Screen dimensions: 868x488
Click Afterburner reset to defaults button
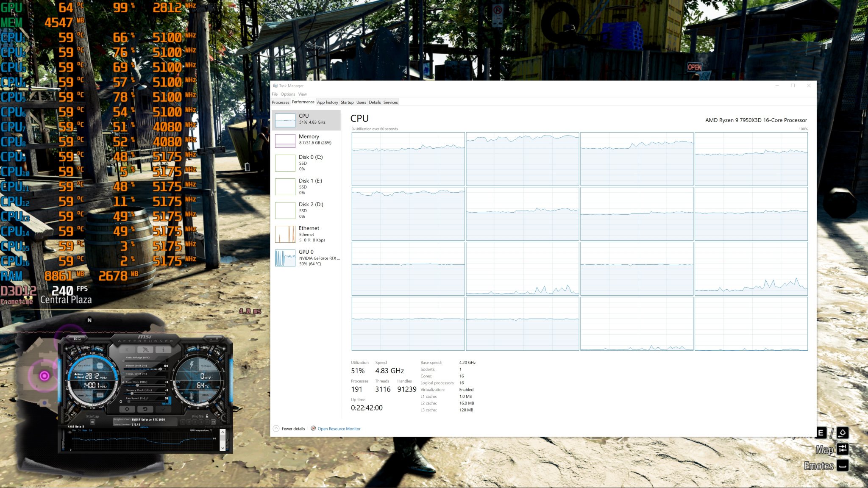[x=145, y=409]
